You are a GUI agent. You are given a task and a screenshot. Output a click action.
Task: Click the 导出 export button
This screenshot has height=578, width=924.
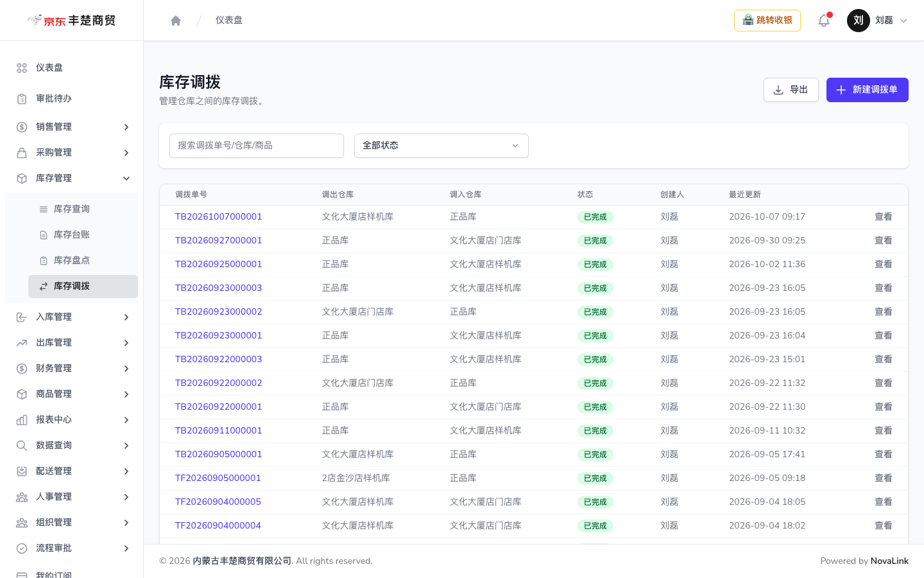point(791,90)
